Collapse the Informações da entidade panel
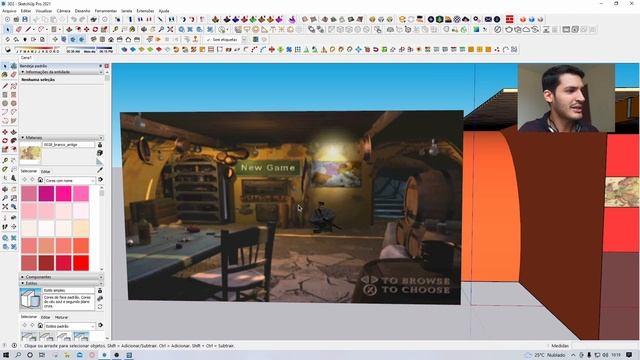This screenshot has height=360, width=640. 61,72
